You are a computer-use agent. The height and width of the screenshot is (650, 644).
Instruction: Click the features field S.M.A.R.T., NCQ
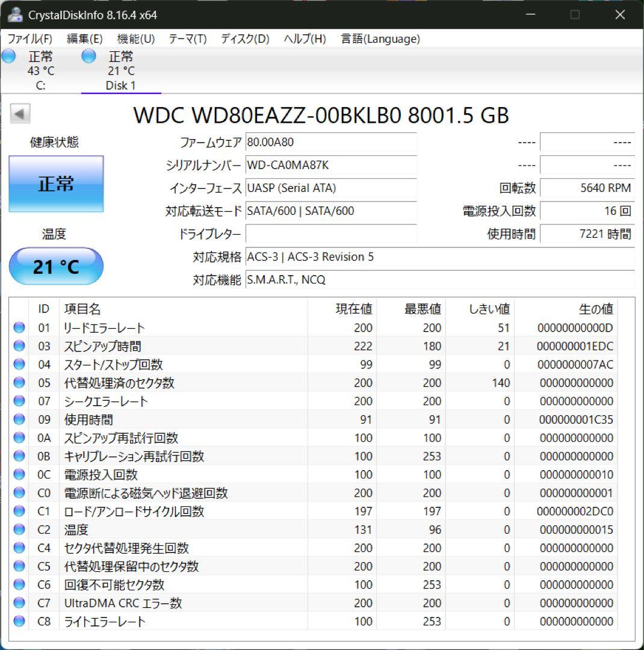click(440, 280)
